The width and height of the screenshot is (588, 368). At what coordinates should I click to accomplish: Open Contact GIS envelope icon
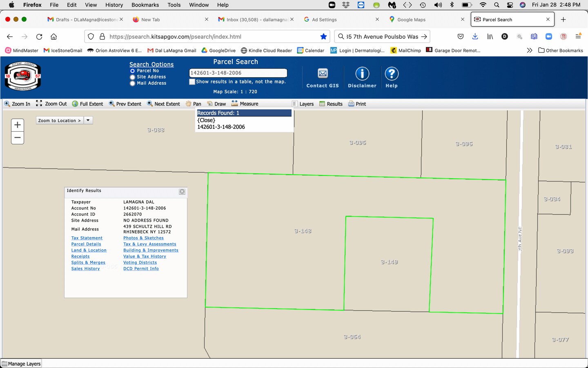323,74
